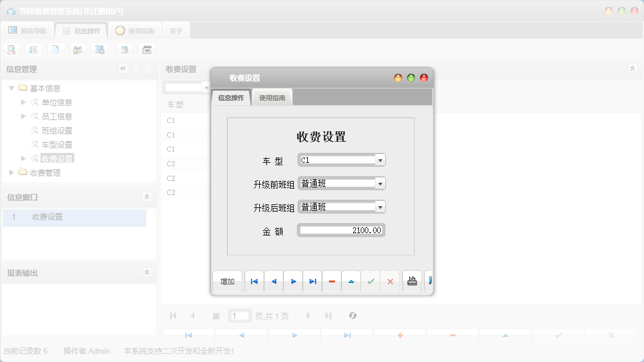Click the plus add icon in the bottom toolbar
The width and height of the screenshot is (644, 362).
399,334
